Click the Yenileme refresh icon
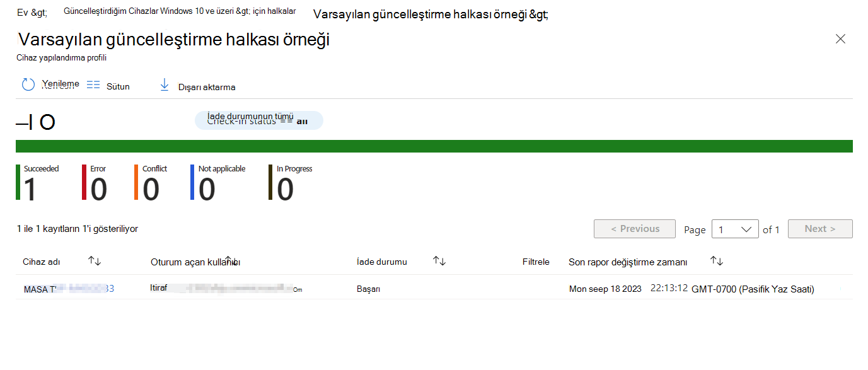The image size is (868, 370). 28,84
